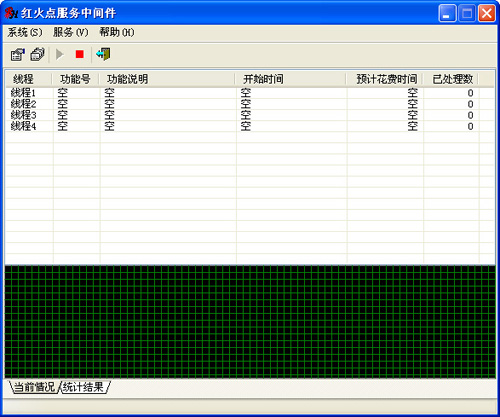Click the 线程 column header

pyautogui.click(x=29, y=79)
